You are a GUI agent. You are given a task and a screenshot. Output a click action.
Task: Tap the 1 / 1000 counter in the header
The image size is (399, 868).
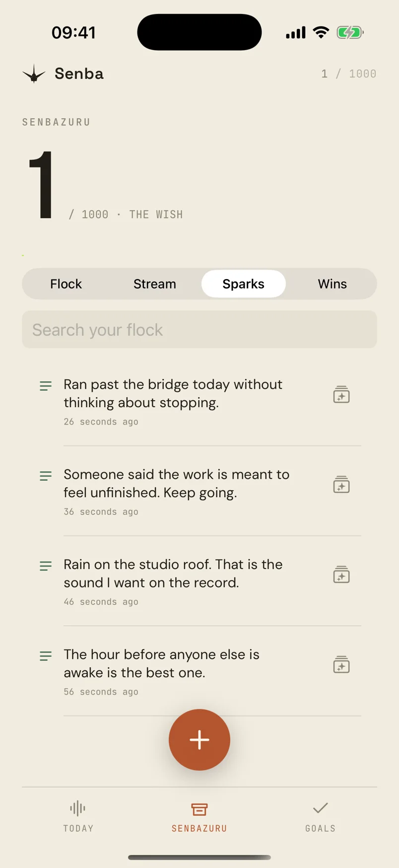349,74
